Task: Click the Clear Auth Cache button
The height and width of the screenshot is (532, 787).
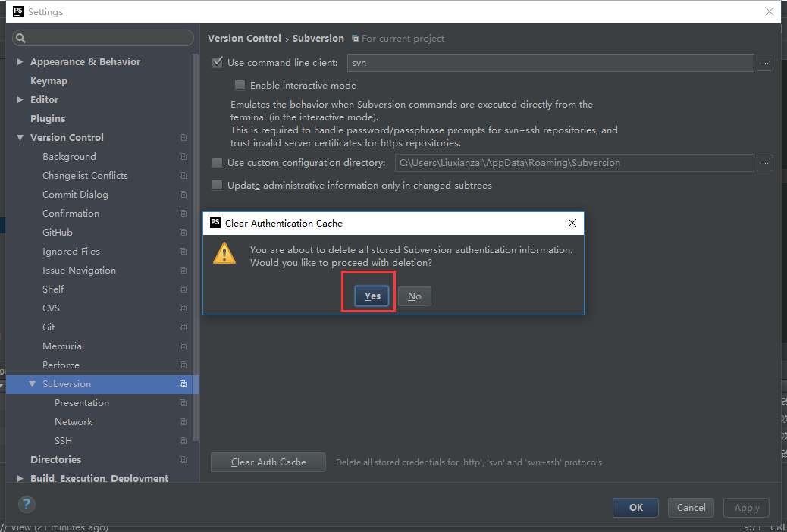Action: pos(268,462)
